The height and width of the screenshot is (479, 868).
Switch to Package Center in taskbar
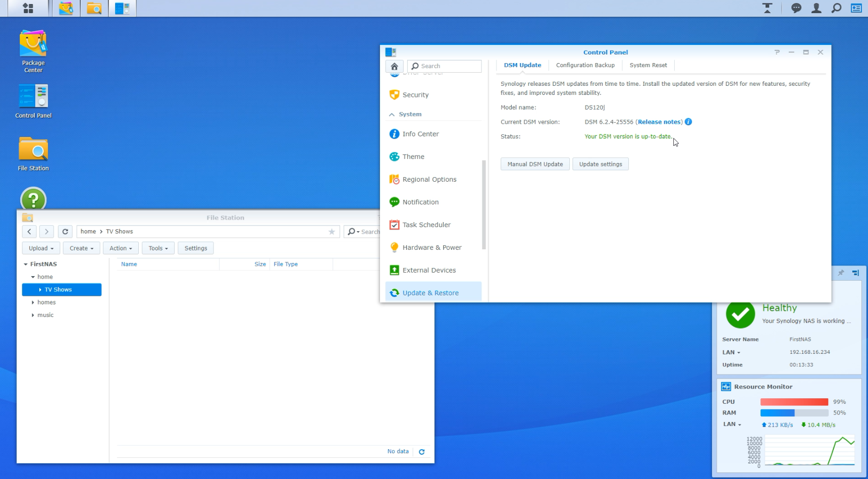pyautogui.click(x=66, y=8)
